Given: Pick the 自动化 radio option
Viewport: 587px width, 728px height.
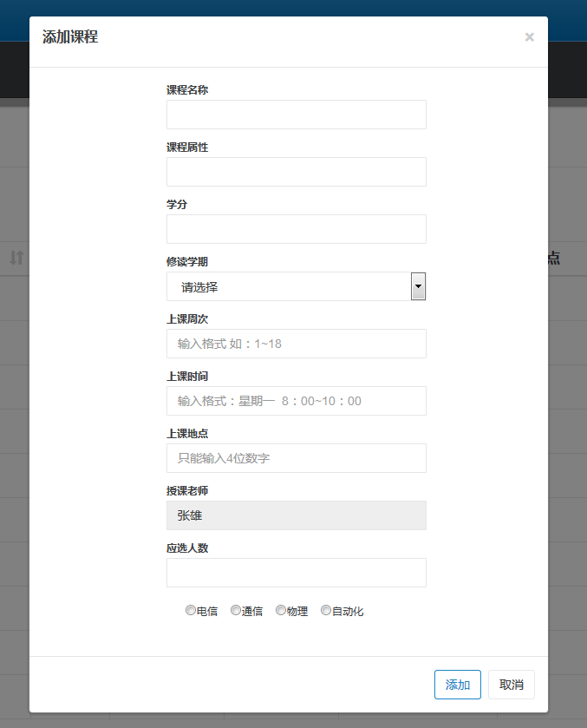Looking at the screenshot, I should [326, 610].
